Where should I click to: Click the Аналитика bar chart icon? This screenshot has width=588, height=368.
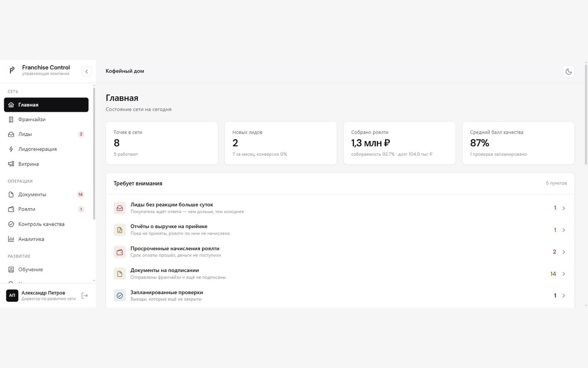[11, 239]
